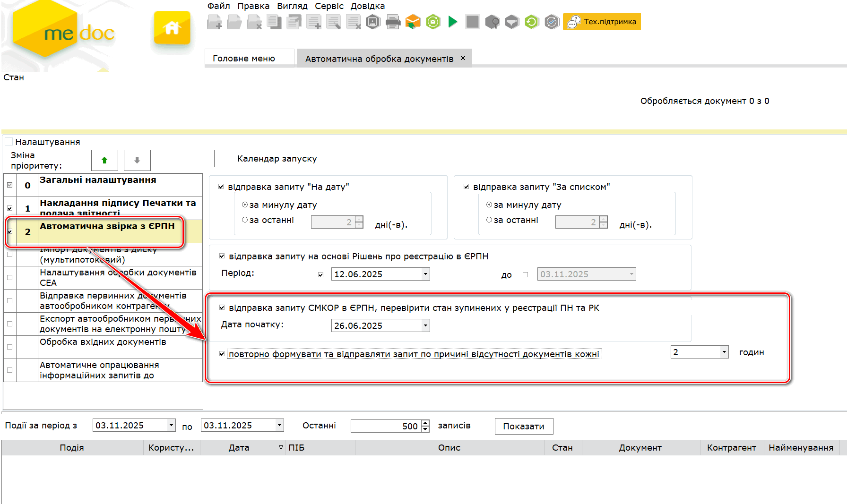847x504 pixels.
Task: Expand the hours interval dropdown
Action: [x=724, y=352]
